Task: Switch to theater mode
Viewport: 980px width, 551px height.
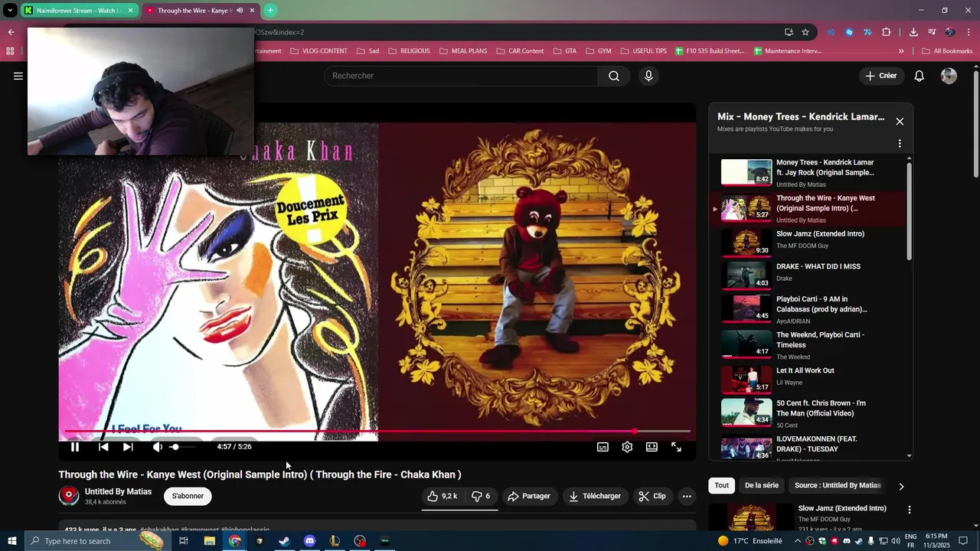Action: point(652,447)
